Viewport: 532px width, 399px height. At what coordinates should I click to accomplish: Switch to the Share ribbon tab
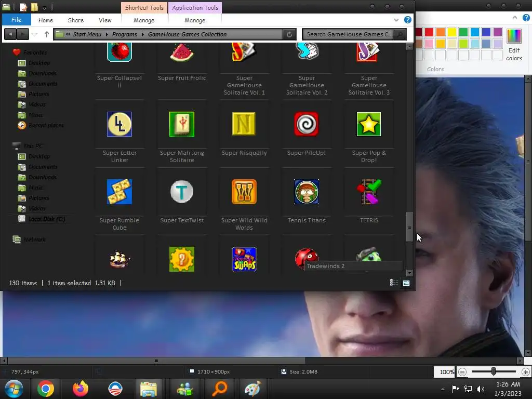click(x=76, y=20)
